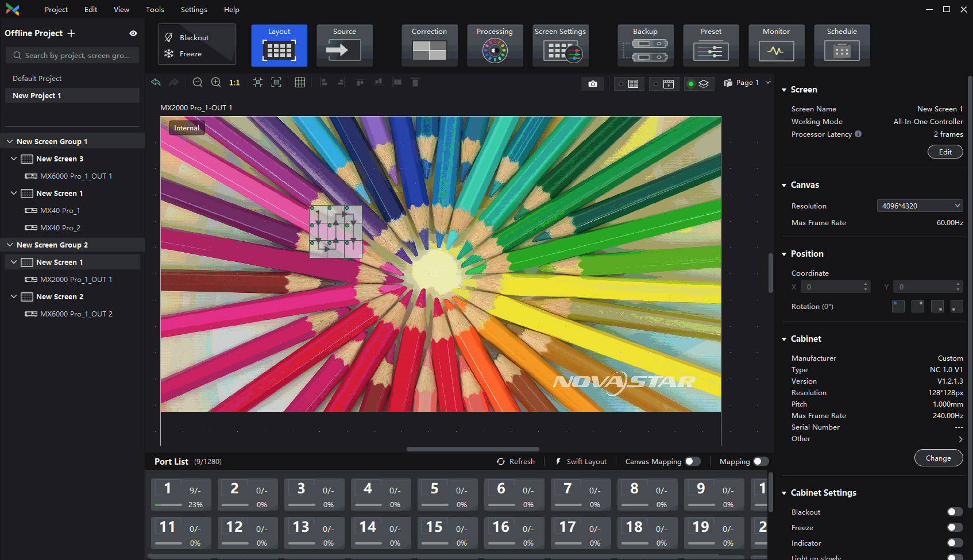Collapse the Screen properties section
The width and height of the screenshot is (973, 560).
tap(784, 90)
